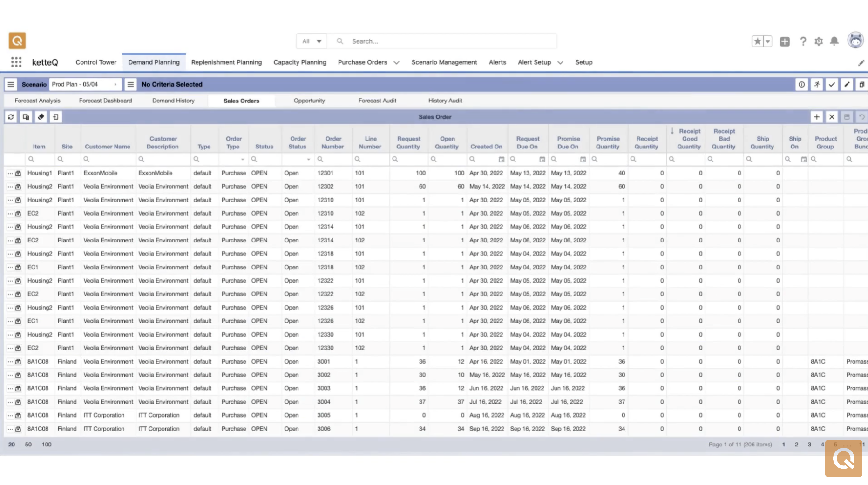Image resolution: width=868 pixels, height=485 pixels.
Task: Add a new sales order with the plus icon
Action: 817,117
